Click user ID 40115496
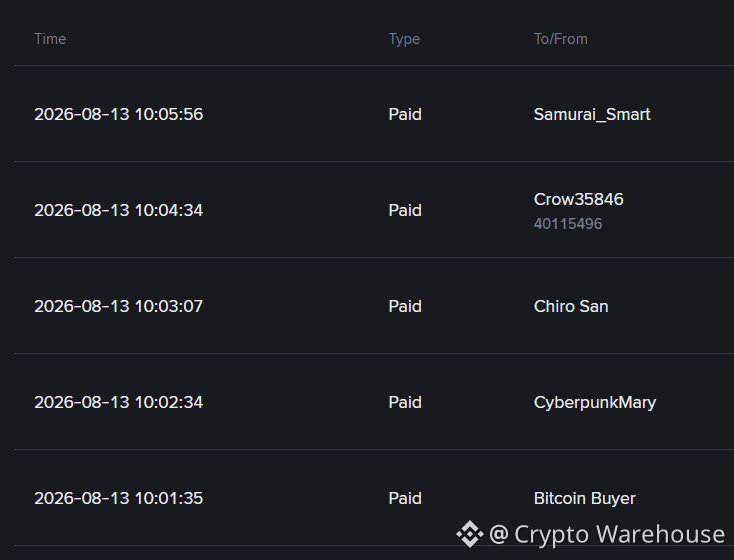Image resolution: width=734 pixels, height=560 pixels. point(568,224)
